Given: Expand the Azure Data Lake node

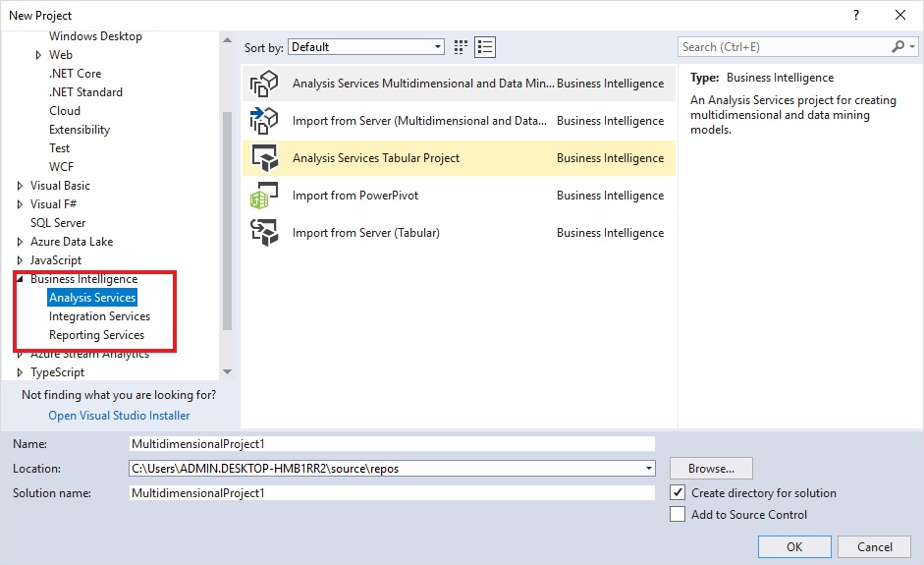Looking at the screenshot, I should click(x=20, y=242).
